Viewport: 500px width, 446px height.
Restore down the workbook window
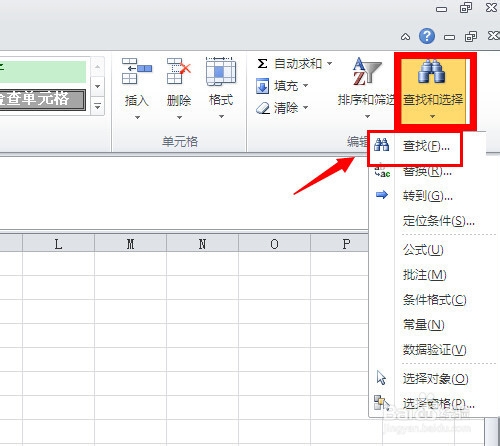point(471,36)
